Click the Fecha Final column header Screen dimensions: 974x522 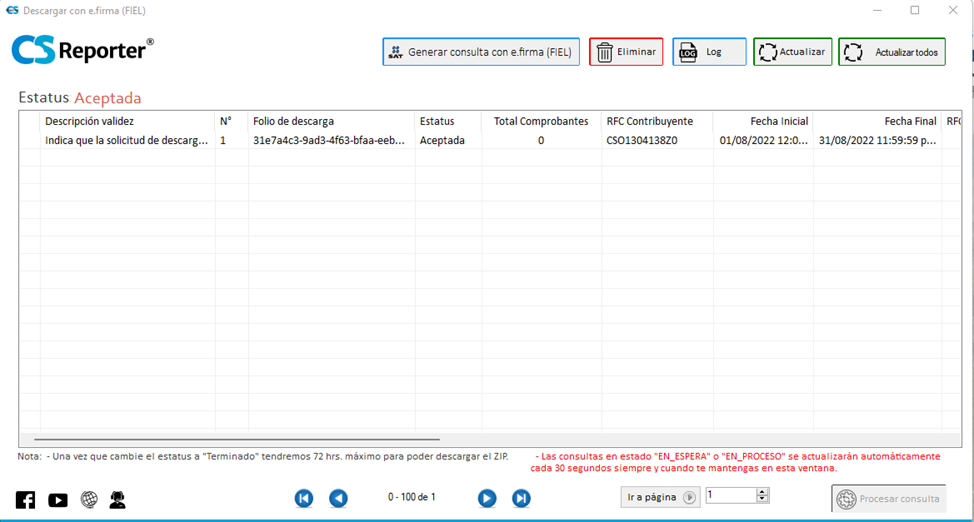877,121
